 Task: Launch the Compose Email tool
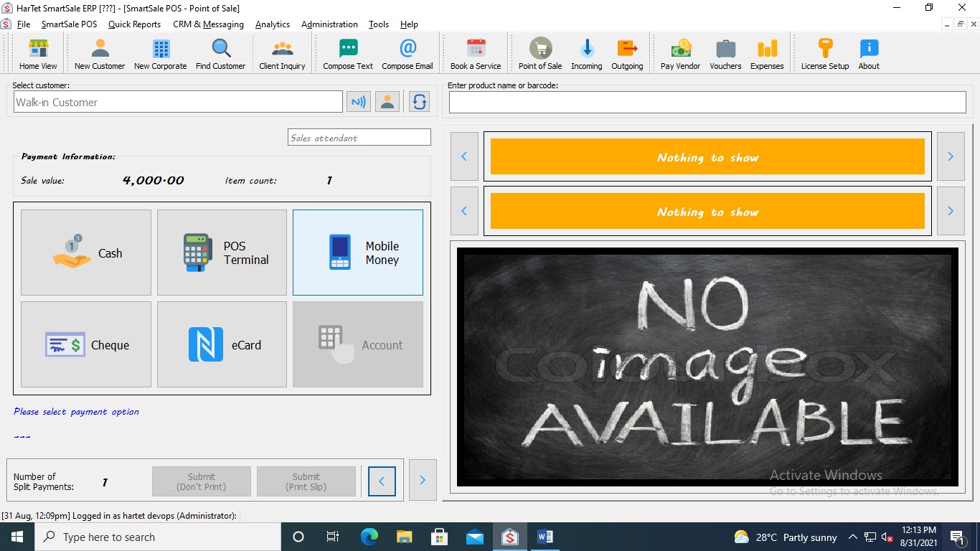pyautogui.click(x=407, y=55)
